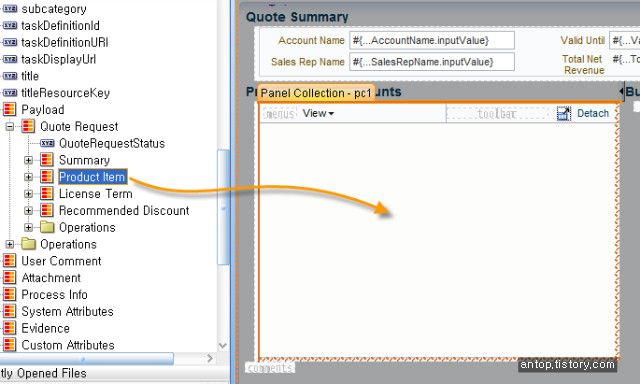Image resolution: width=640 pixels, height=384 pixels.
Task: Click the Attachment node icon
Action: pyautogui.click(x=9, y=277)
